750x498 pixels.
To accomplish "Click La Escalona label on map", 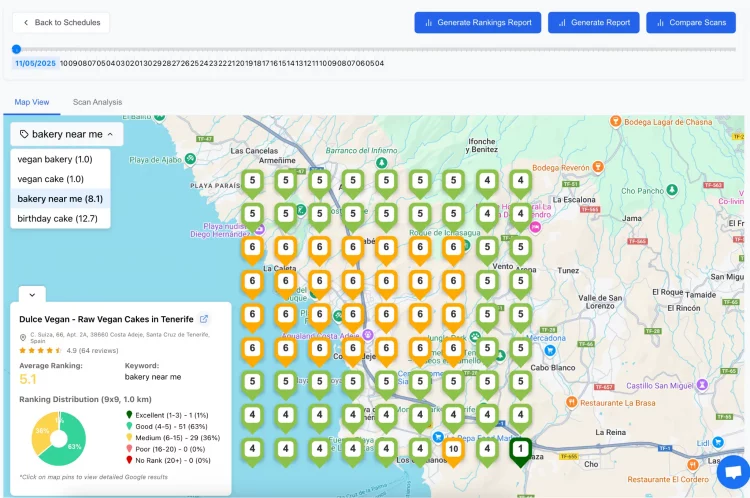I will point(574,199).
